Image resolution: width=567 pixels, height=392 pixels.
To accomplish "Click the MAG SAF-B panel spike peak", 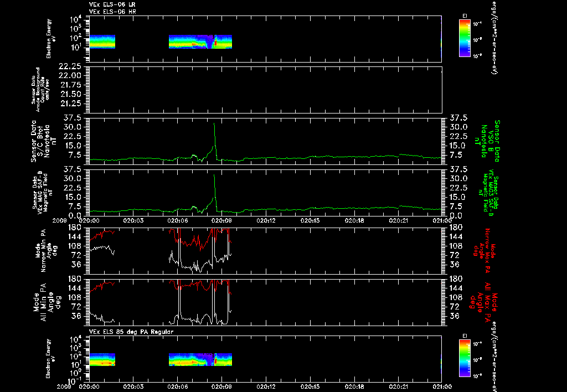I will tap(214, 175).
